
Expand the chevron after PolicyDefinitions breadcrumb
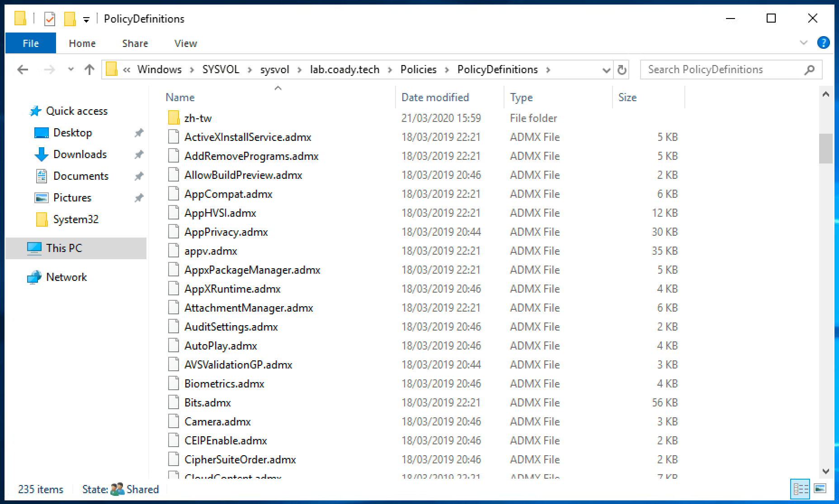[548, 70]
